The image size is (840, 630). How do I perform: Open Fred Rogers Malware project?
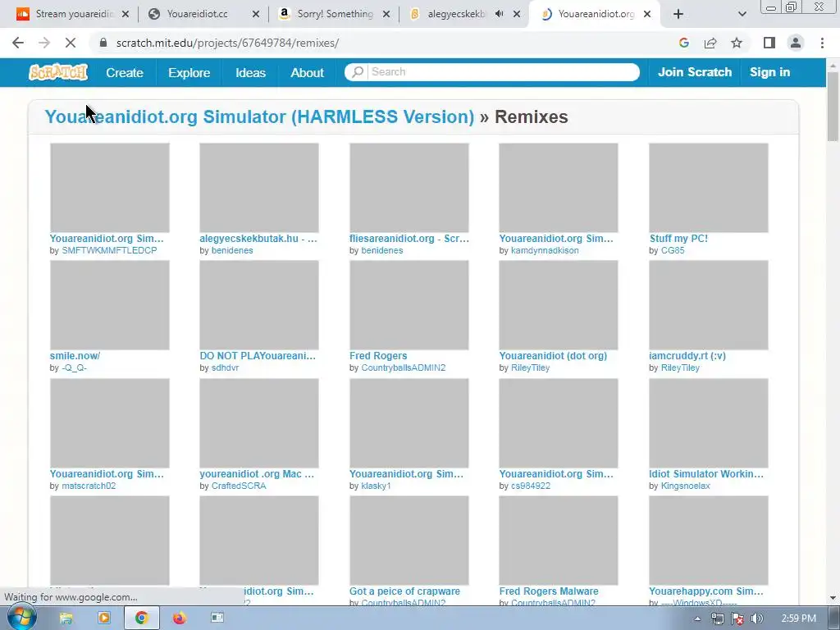549,591
